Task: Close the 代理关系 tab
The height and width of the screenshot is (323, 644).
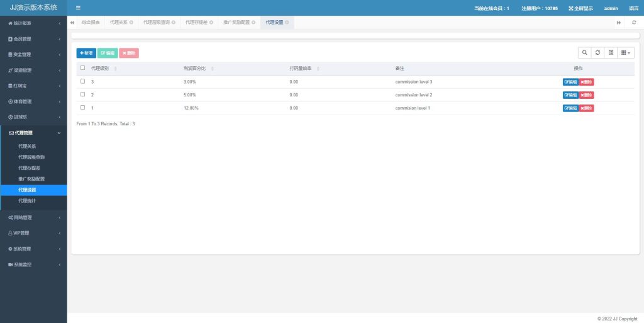Action: 131,23
